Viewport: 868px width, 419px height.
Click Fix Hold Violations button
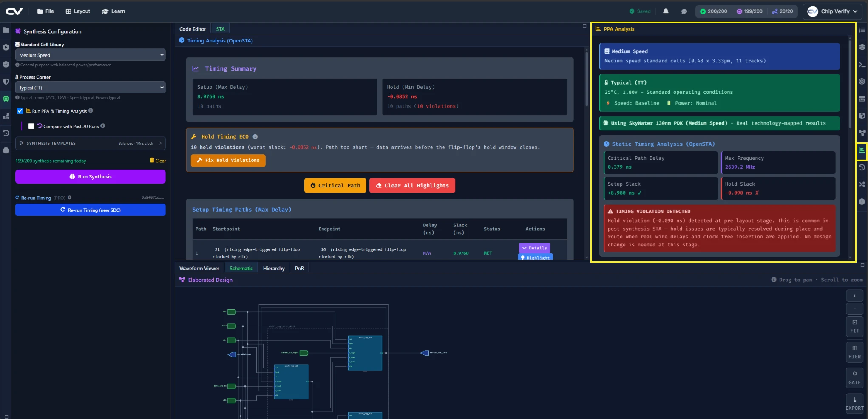[x=228, y=160]
